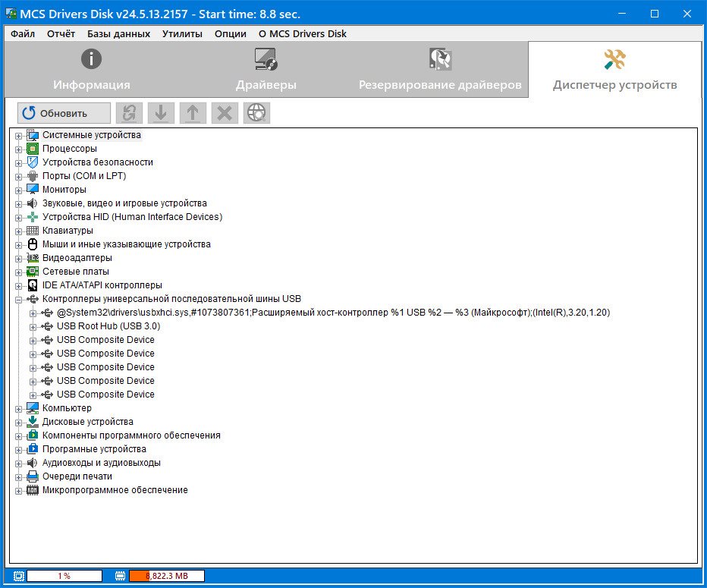Expand the Видеоадаптеры node
The image size is (707, 588).
[x=18, y=259]
